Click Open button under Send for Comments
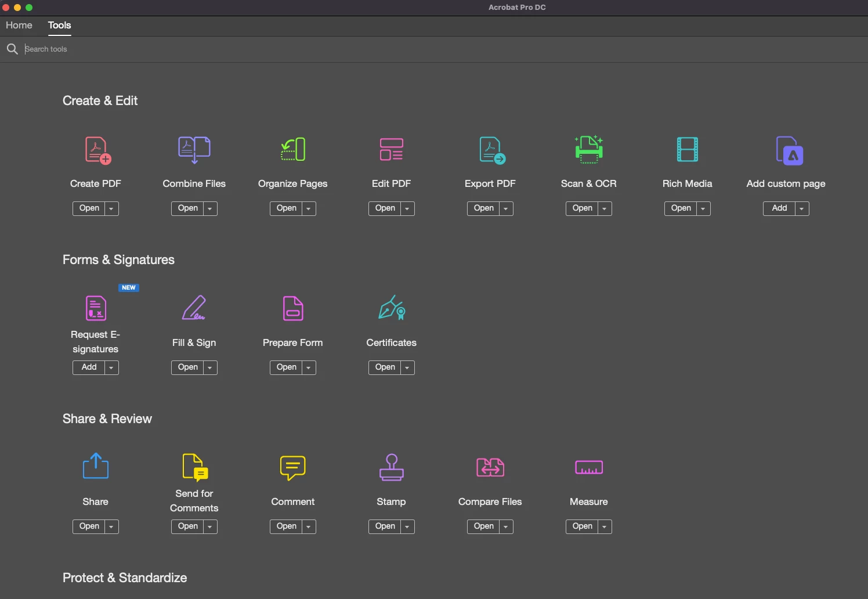 (187, 526)
